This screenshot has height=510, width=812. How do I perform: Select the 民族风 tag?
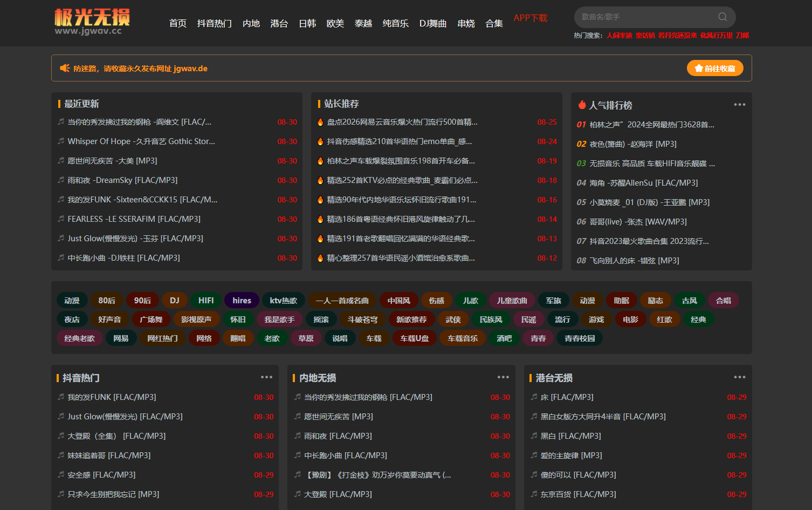491,319
